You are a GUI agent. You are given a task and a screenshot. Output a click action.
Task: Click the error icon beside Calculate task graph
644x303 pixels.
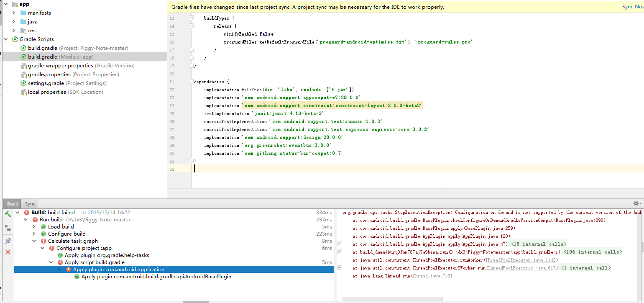click(43, 241)
